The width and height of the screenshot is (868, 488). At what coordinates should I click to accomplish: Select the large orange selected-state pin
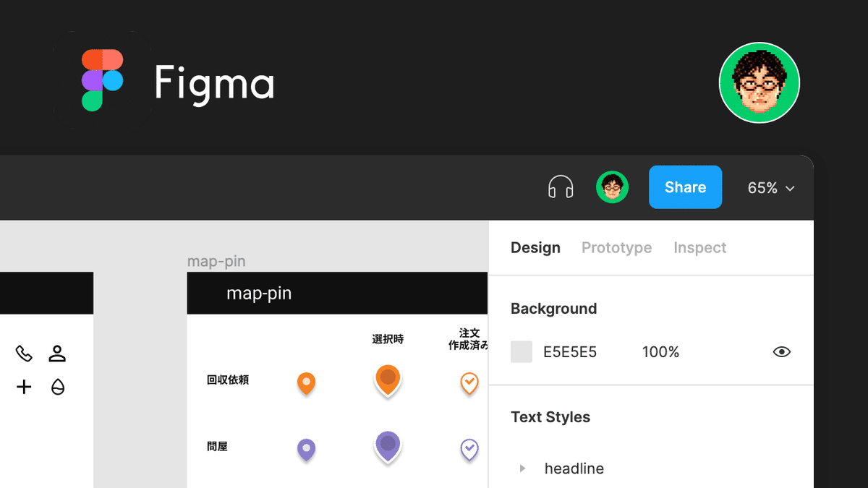coord(388,380)
